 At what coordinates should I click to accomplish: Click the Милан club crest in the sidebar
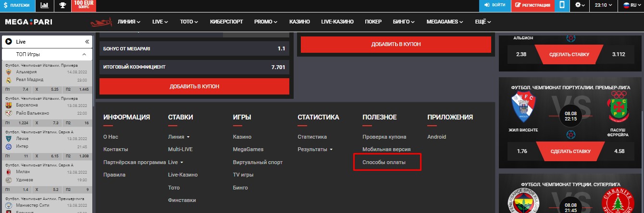pos(9,171)
